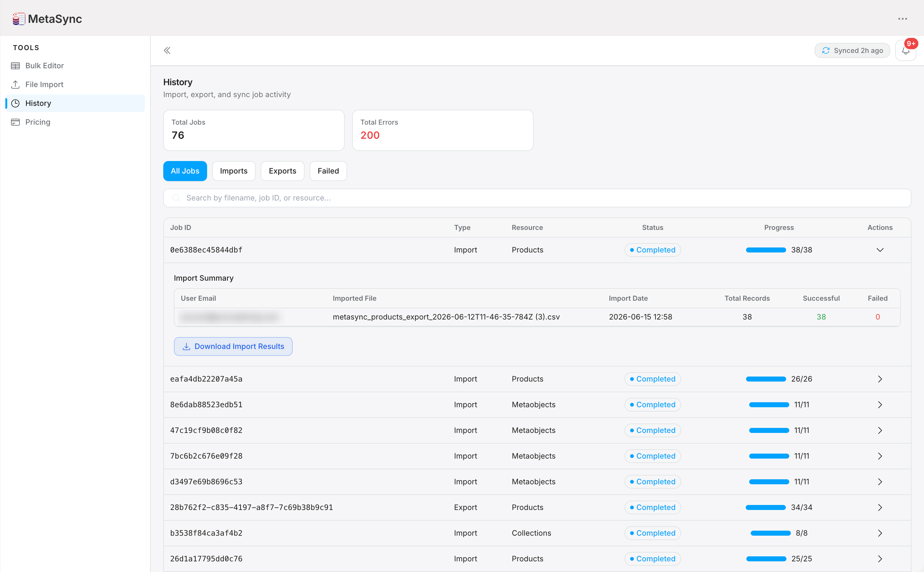
Task: Click the red Failed count 0
Action: pyautogui.click(x=877, y=317)
